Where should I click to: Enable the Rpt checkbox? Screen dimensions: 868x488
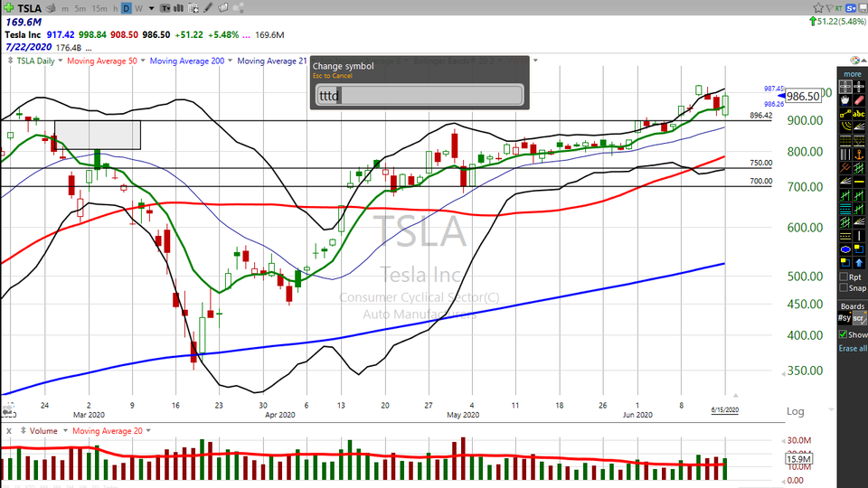tap(844, 277)
